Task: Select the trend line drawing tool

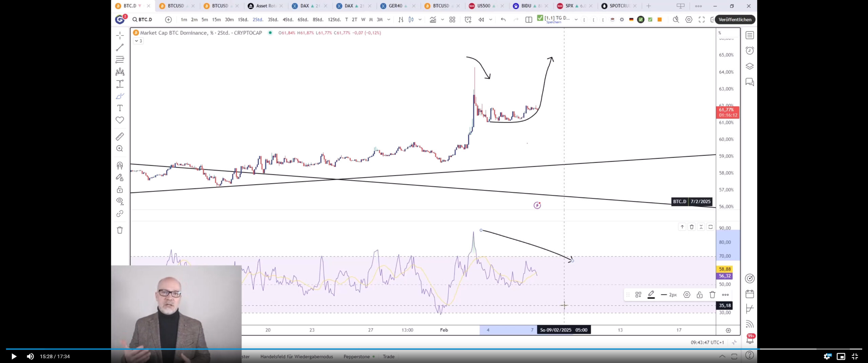Action: click(x=120, y=48)
